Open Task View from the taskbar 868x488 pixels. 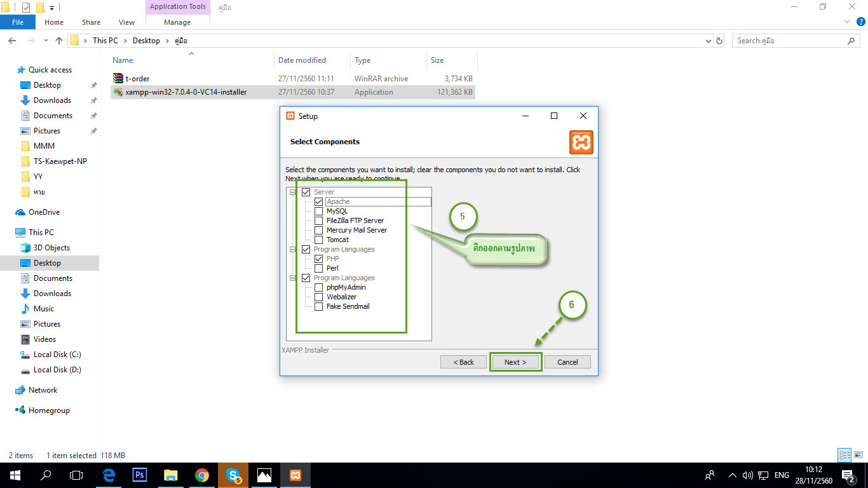coord(76,475)
